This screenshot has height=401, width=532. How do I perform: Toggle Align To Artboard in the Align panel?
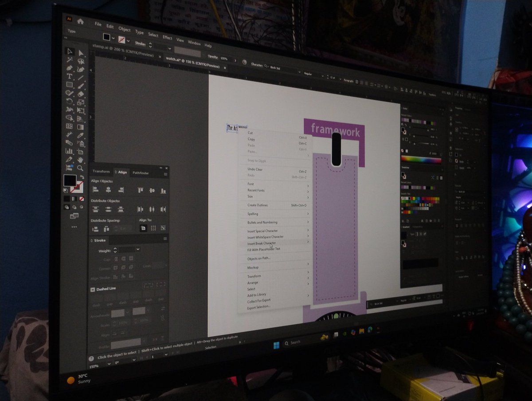[143, 228]
